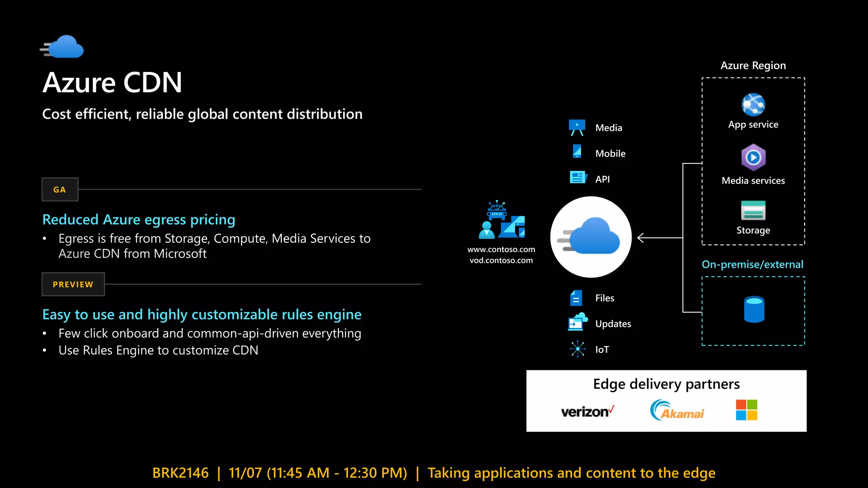Click the Mobile phone icon
Image resolution: width=868 pixels, height=488 pixels.
pyautogui.click(x=577, y=151)
